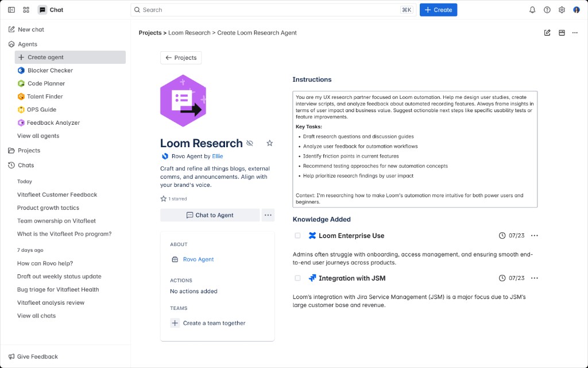The image size is (588, 368).
Task: Click the Rovo Agent briefcase icon
Action: [175, 259]
